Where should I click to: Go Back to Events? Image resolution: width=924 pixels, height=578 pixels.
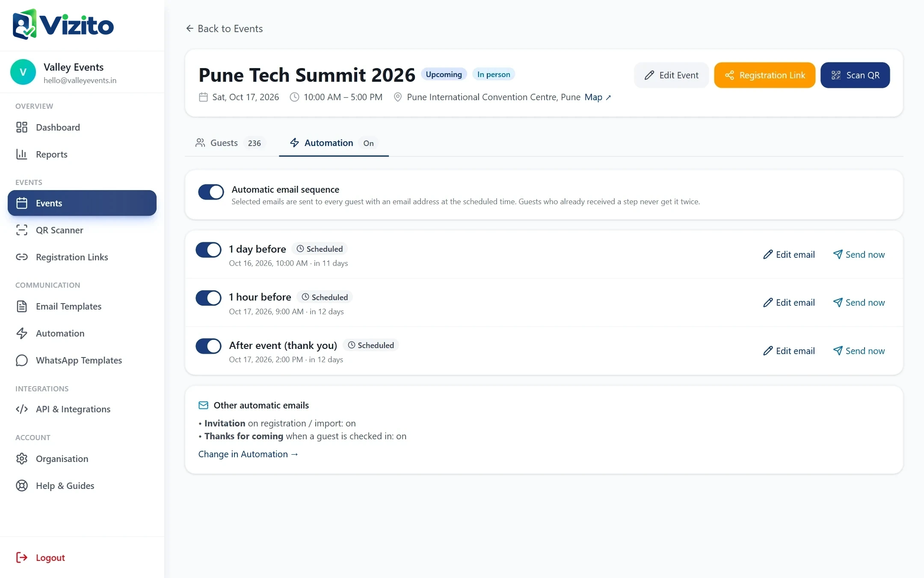point(224,29)
